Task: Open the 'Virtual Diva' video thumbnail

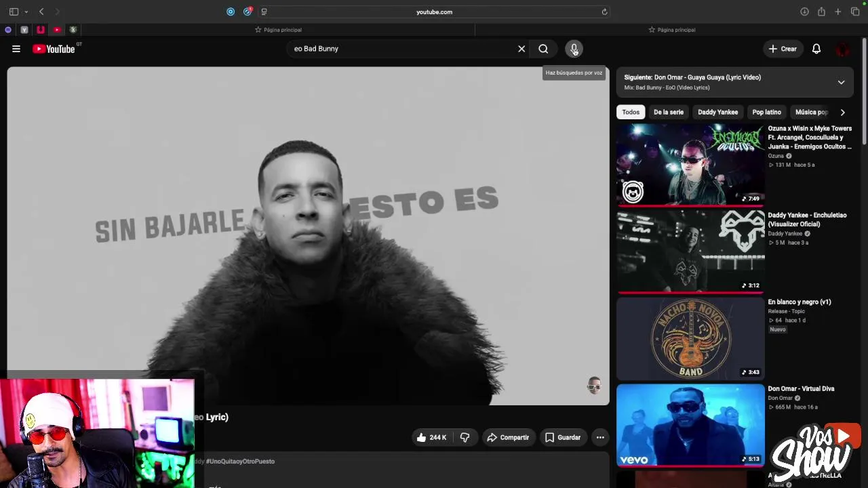Action: 690,425
